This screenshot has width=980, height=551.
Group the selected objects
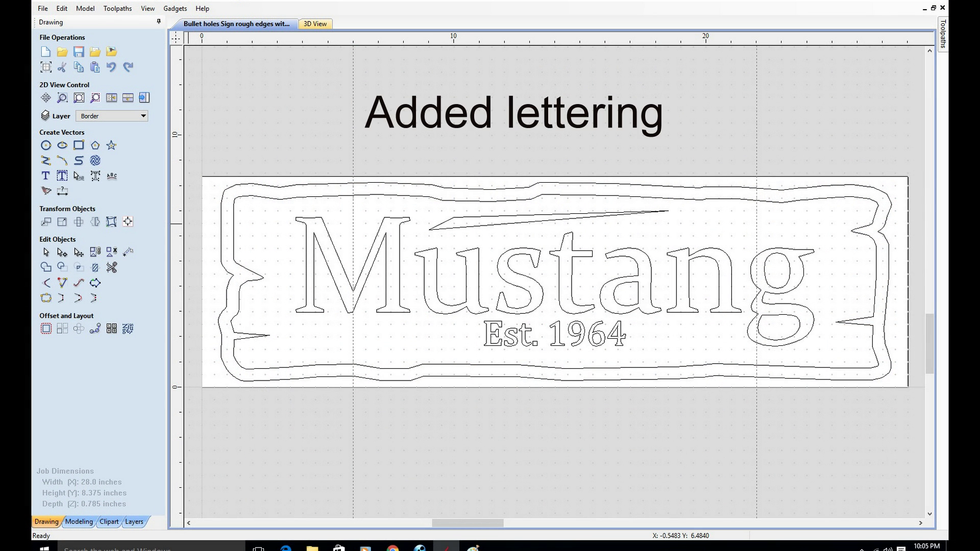(x=95, y=252)
